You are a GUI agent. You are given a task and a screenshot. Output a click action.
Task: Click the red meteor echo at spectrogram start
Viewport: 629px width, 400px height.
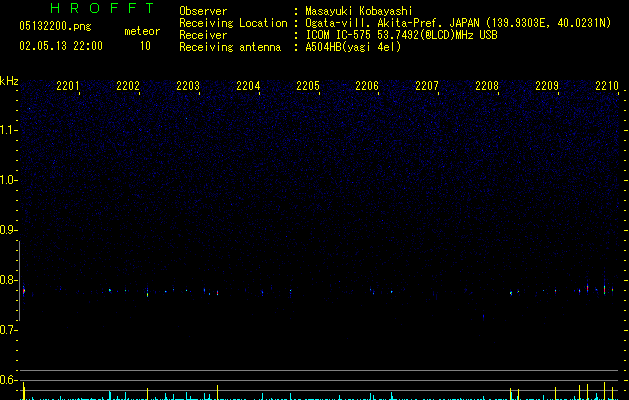click(24, 291)
